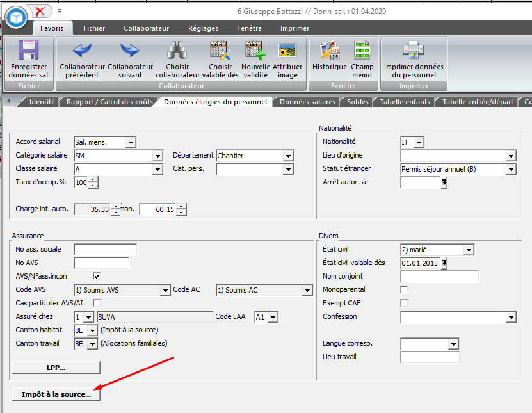532x413 pixels.
Task: Expand Canton habitat. dropdown
Action: pyautogui.click(x=92, y=330)
